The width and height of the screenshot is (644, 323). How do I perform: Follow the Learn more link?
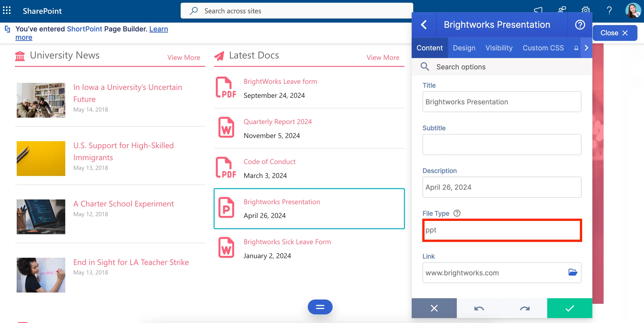tap(159, 29)
